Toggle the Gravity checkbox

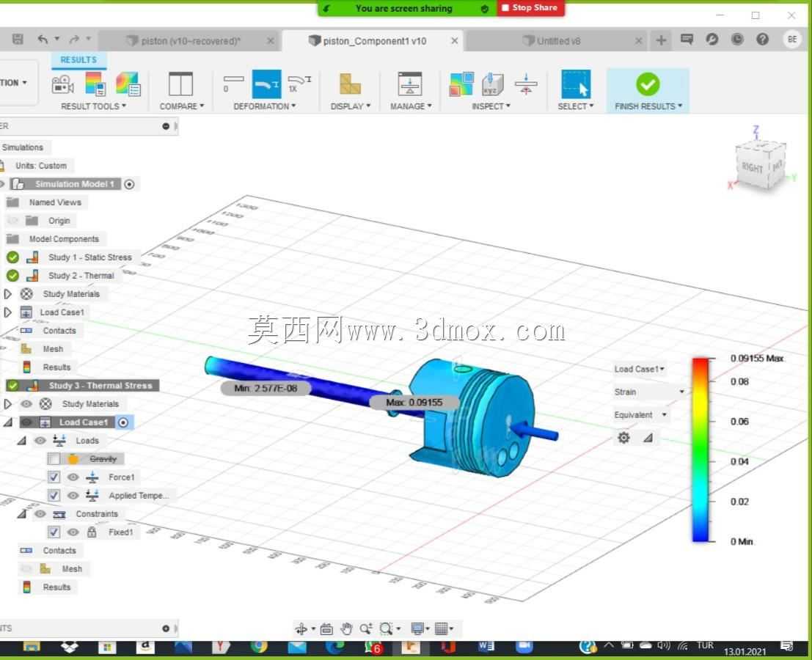[x=54, y=459]
